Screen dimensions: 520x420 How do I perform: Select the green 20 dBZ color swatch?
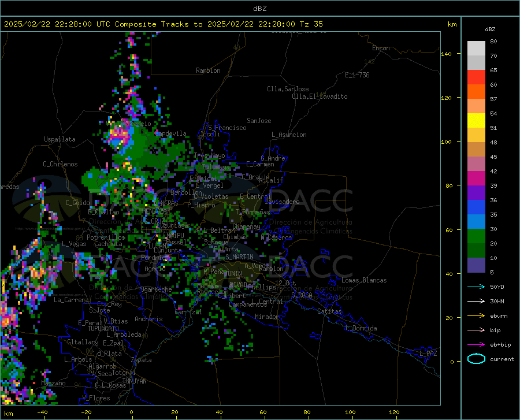pos(476,236)
